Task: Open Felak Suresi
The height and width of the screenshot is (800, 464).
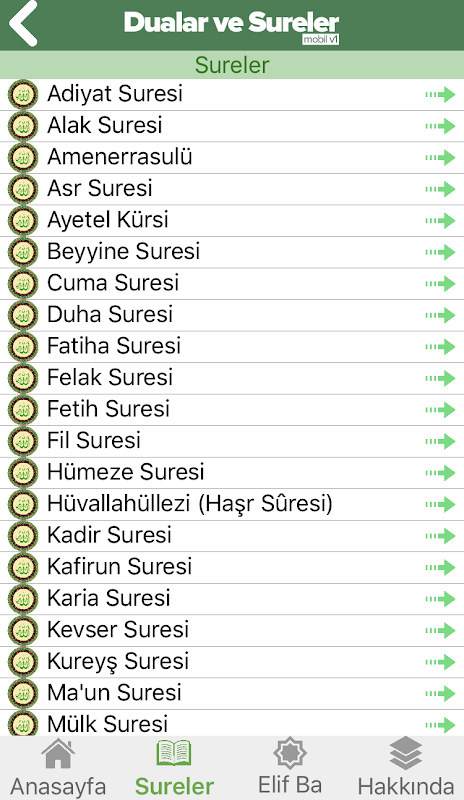Action: pyautogui.click(x=232, y=378)
